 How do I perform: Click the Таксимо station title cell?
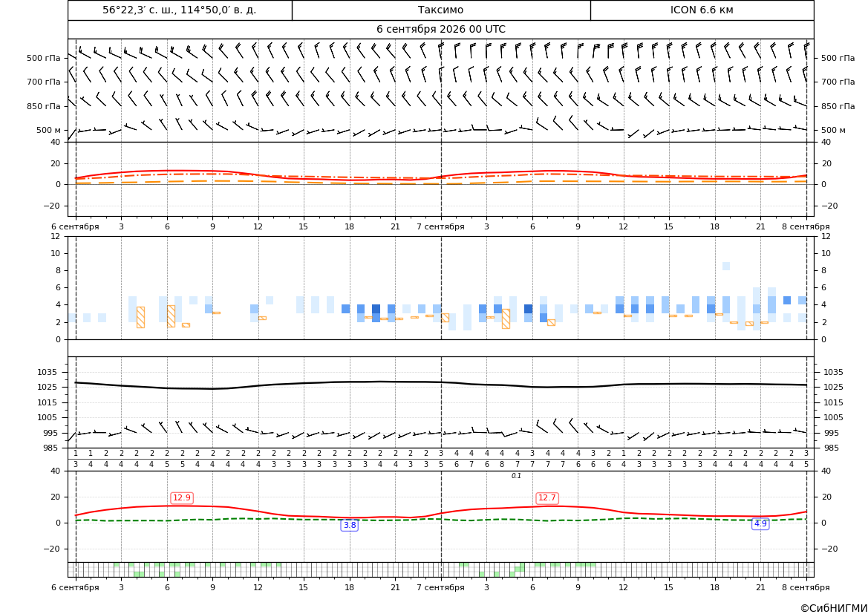tap(440, 10)
